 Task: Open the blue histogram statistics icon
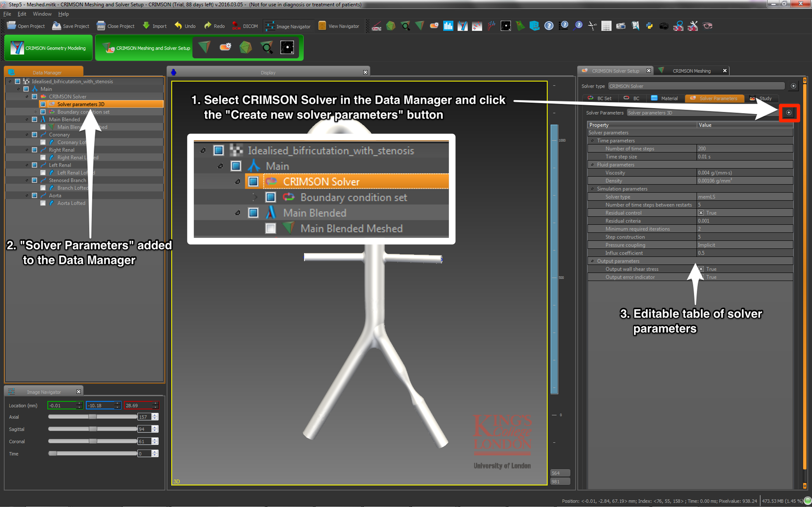tap(448, 26)
